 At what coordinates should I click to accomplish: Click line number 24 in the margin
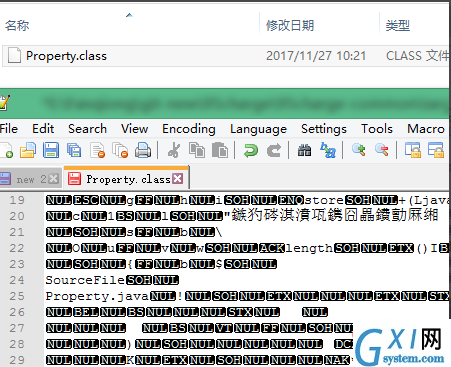coord(17,280)
